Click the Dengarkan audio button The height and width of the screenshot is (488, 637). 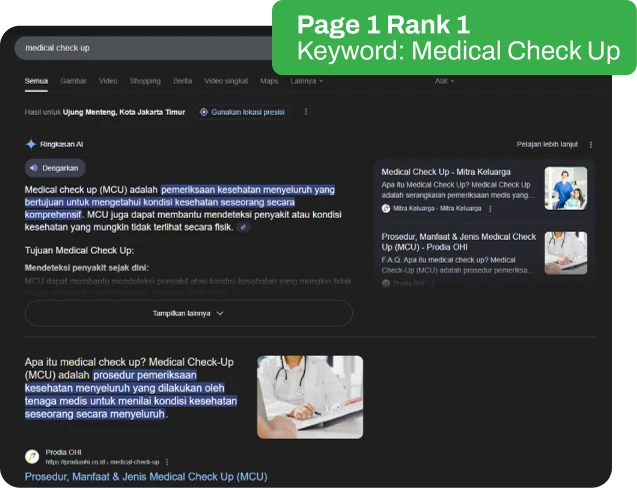(x=55, y=168)
